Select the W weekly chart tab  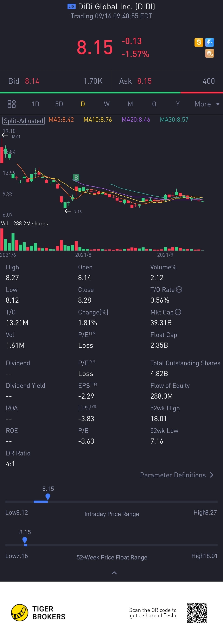(107, 104)
